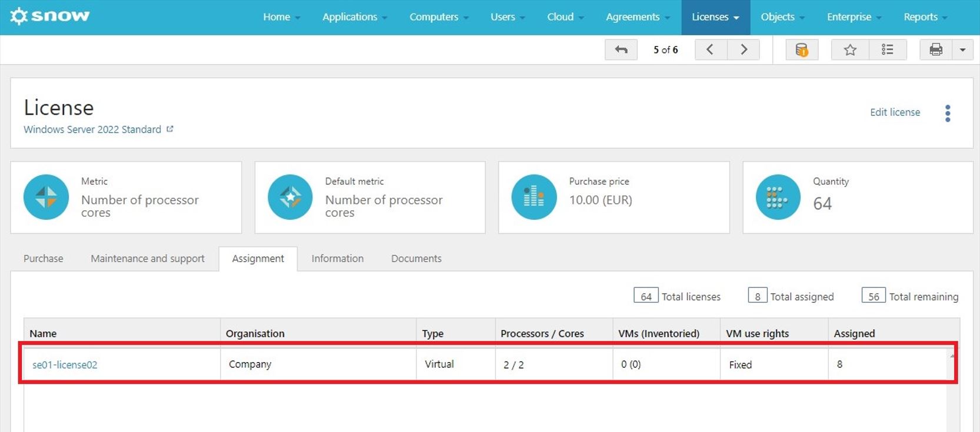Expand the print options dropdown arrow

tap(963, 50)
